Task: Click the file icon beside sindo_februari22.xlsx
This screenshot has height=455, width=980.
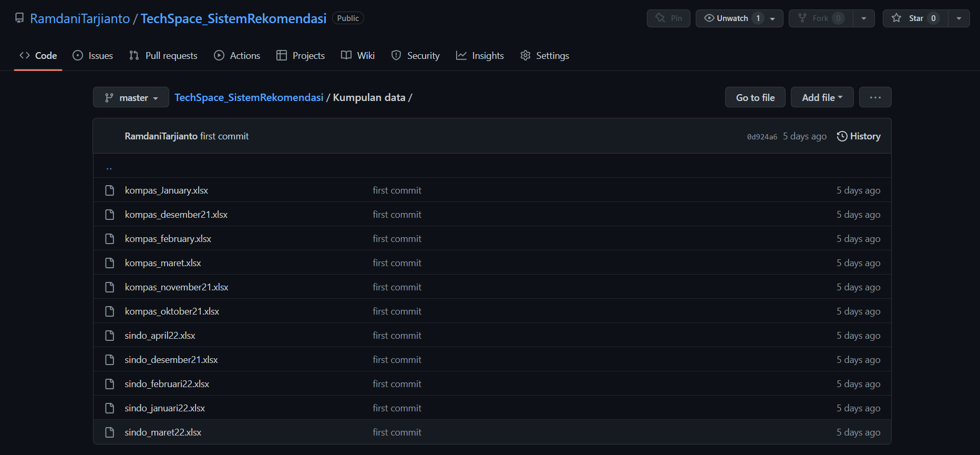Action: 109,384
